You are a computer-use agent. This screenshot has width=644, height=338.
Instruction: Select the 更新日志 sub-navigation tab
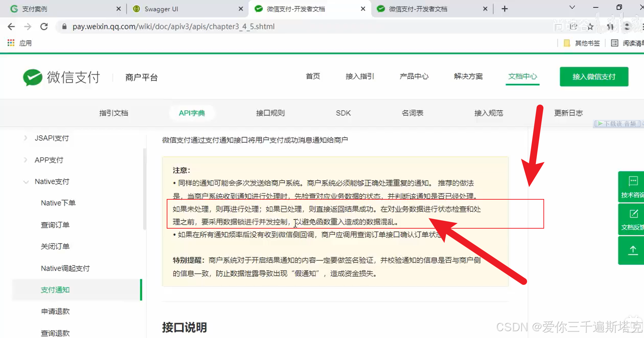[x=568, y=113]
